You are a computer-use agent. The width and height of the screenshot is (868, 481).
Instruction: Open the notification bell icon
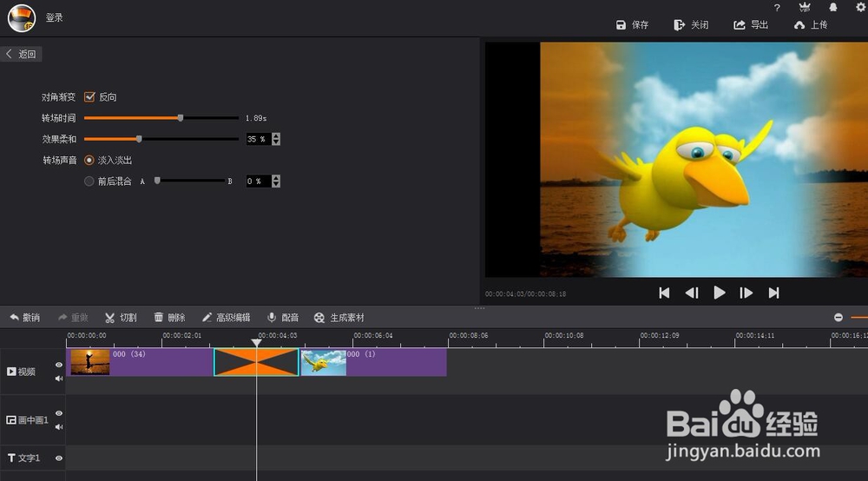832,7
